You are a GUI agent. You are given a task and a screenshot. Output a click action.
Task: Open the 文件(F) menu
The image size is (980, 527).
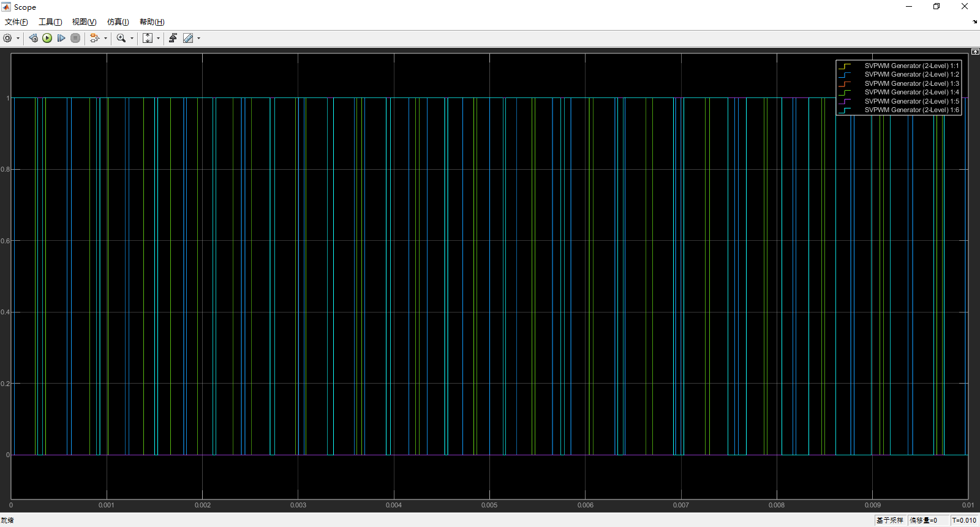[17, 22]
